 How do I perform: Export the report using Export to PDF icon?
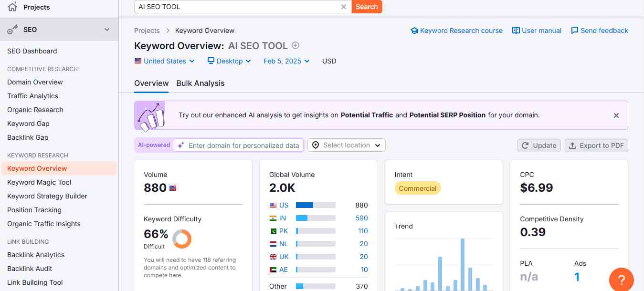coord(572,145)
